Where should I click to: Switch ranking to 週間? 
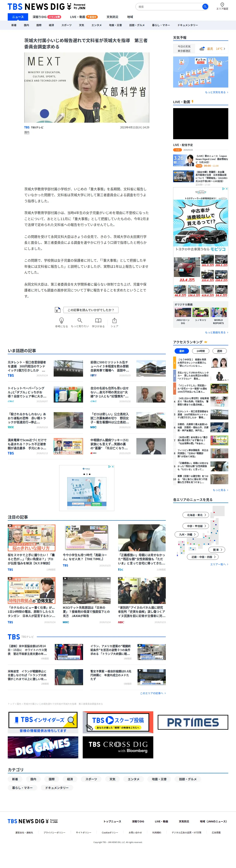tap(219, 351)
